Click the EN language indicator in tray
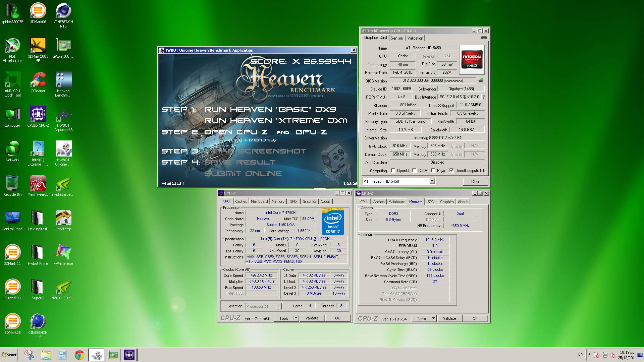The height and width of the screenshot is (362, 644). tap(581, 354)
